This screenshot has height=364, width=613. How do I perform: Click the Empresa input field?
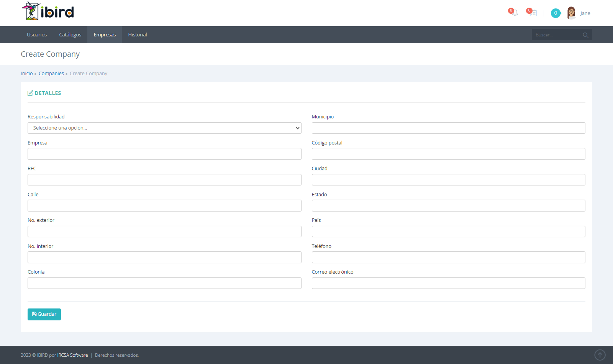coord(164,154)
